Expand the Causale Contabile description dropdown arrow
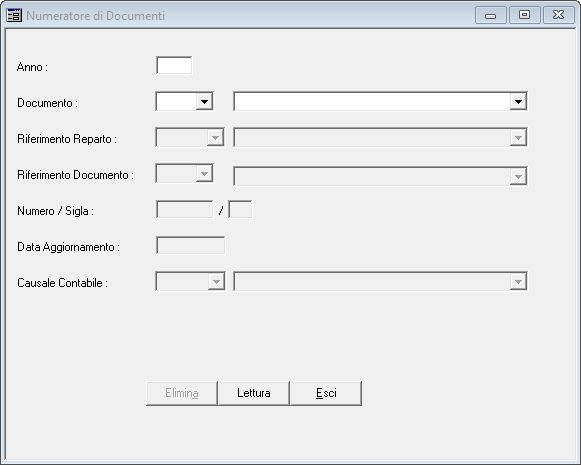581x465 pixels. 518,282
